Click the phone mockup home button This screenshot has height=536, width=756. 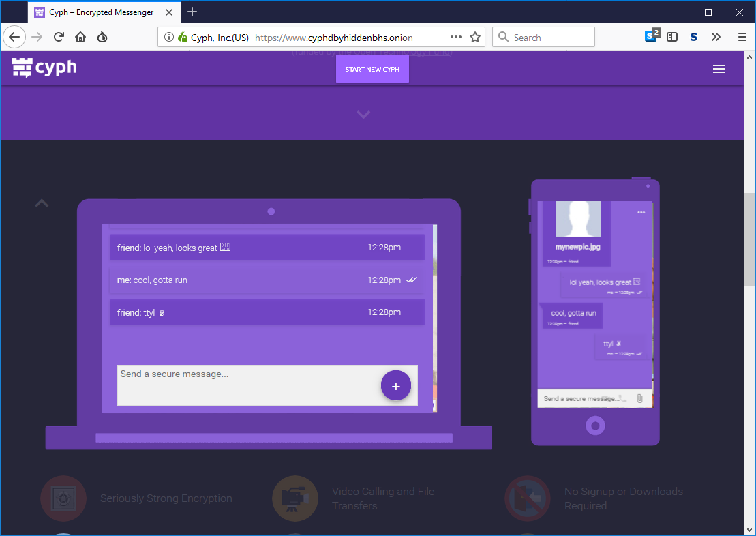point(595,426)
